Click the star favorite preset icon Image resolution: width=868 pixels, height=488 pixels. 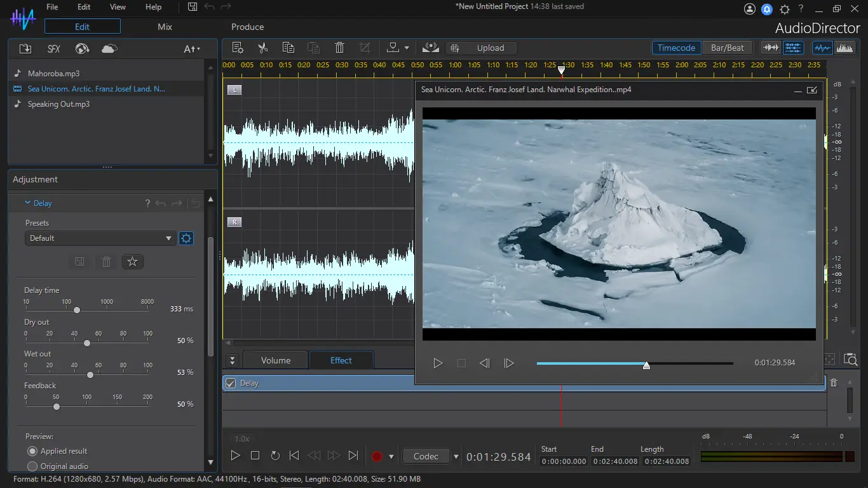coord(132,262)
